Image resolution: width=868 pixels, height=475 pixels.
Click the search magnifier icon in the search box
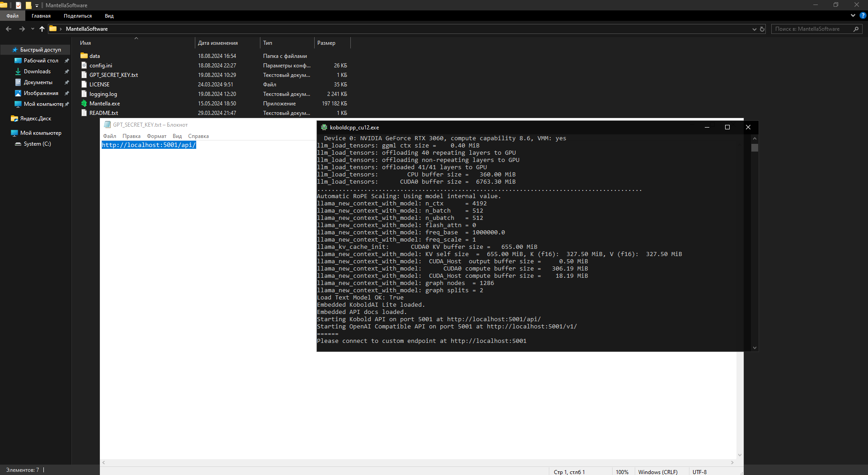pos(856,29)
